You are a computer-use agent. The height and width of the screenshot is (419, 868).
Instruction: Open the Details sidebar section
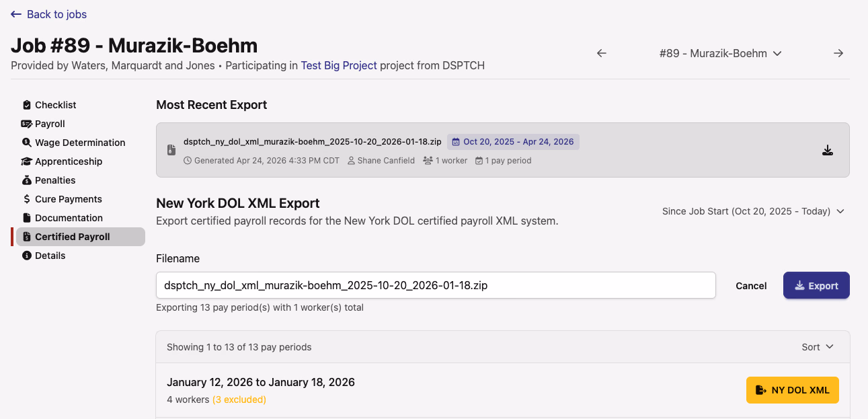point(81,256)
